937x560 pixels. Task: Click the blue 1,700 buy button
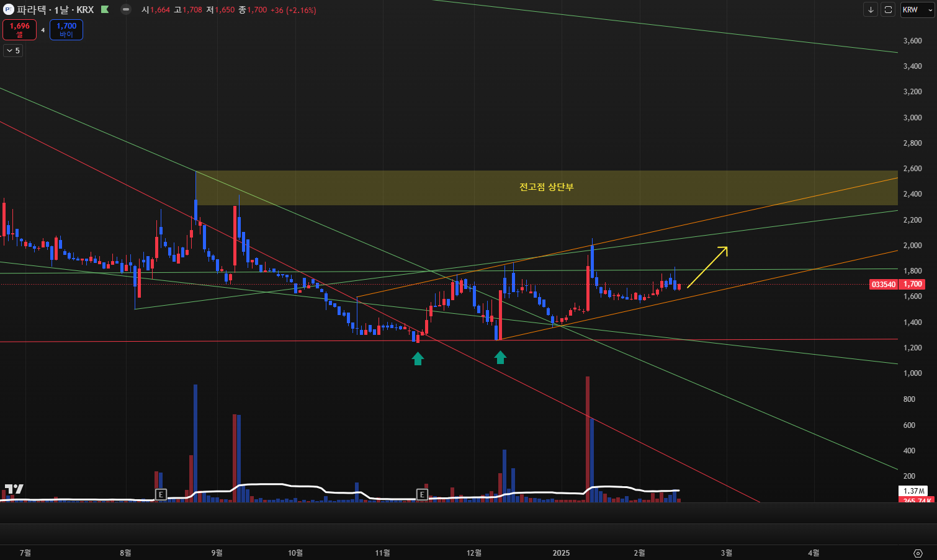(x=66, y=30)
